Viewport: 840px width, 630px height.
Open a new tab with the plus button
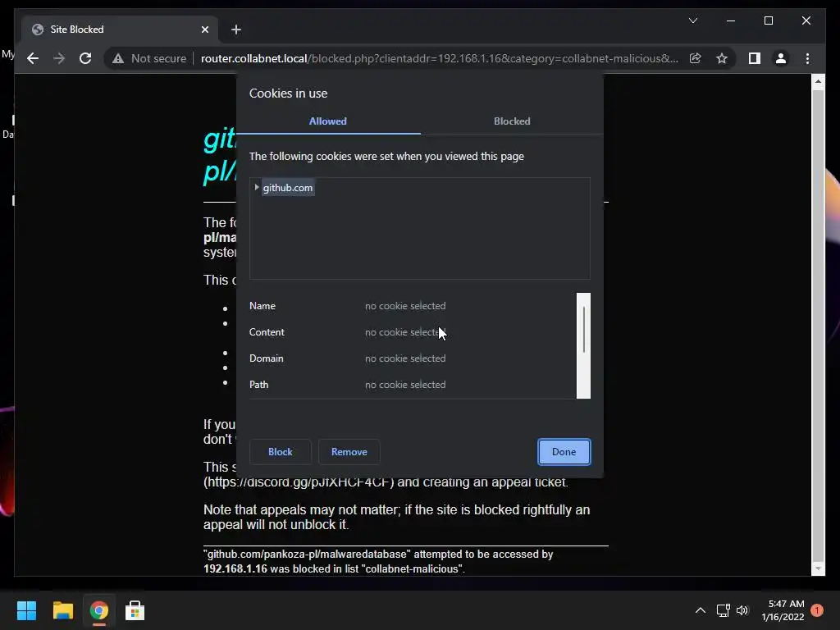236,30
